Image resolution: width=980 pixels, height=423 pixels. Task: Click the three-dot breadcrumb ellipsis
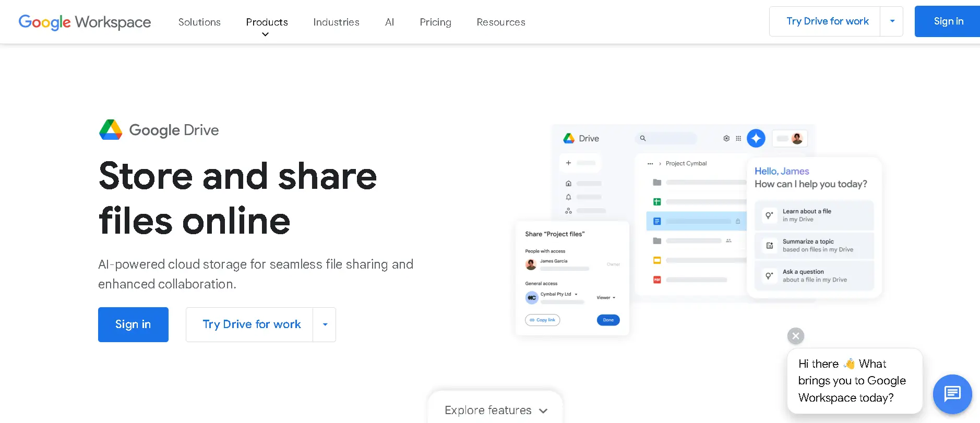click(650, 164)
